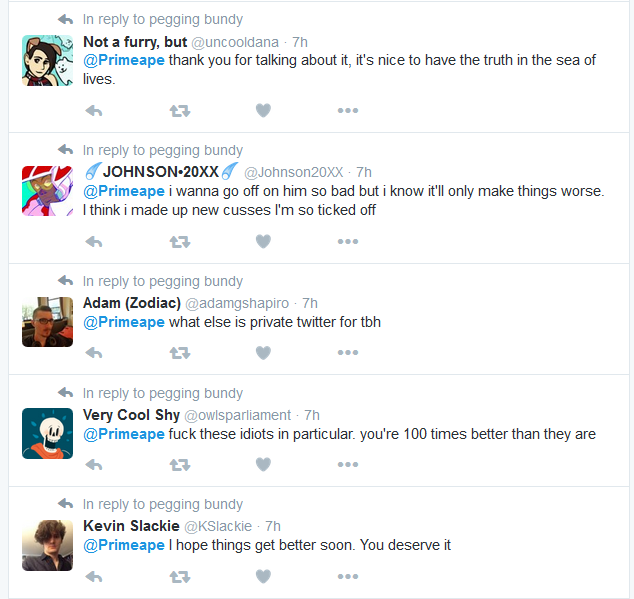634x599 pixels.
Task: Retweet Adam (Zodiac)'s tweet
Action: pyautogui.click(x=180, y=353)
